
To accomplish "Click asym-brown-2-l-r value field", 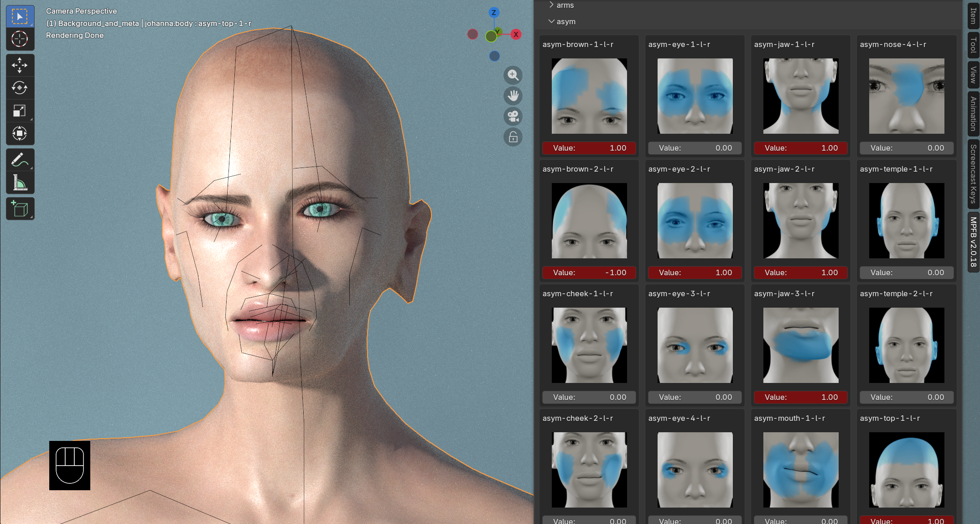I will point(589,272).
